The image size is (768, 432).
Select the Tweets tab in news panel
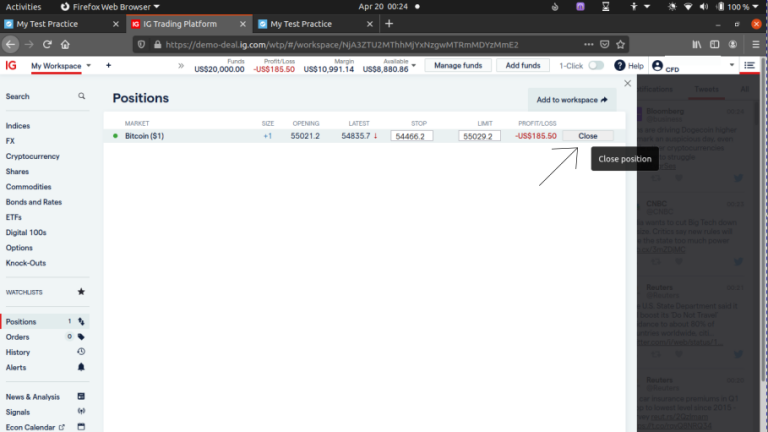pyautogui.click(x=706, y=89)
